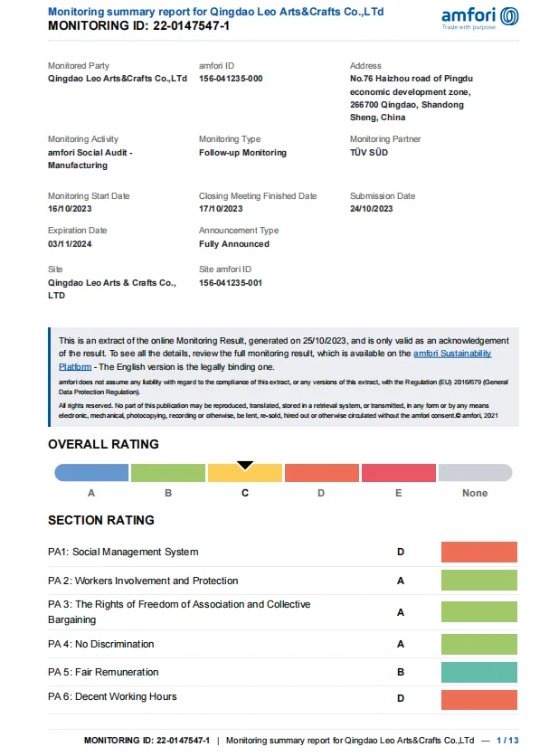The width and height of the screenshot is (549, 756).
Task: Click Submission Date 24/10/2023
Action: tap(372, 209)
